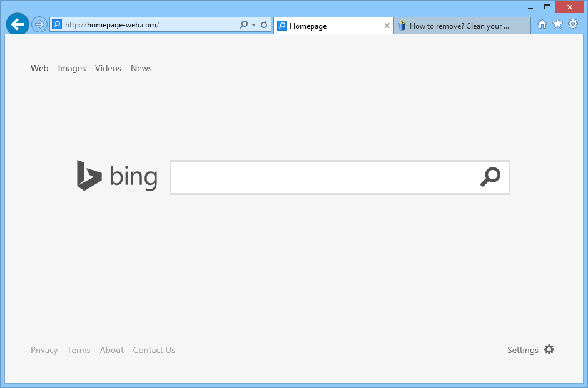Image resolution: width=588 pixels, height=388 pixels.
Task: Click the browser Forward arrow button
Action: tap(39, 25)
